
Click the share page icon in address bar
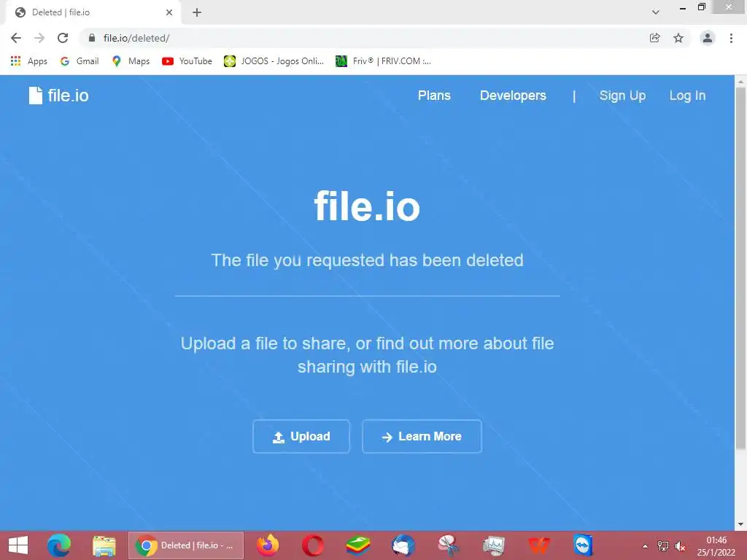654,38
